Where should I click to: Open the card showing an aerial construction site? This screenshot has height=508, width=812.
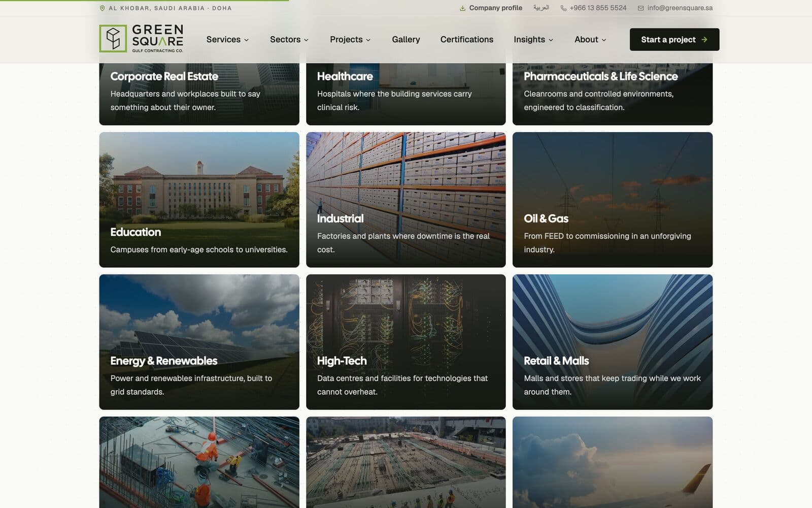(x=406, y=462)
